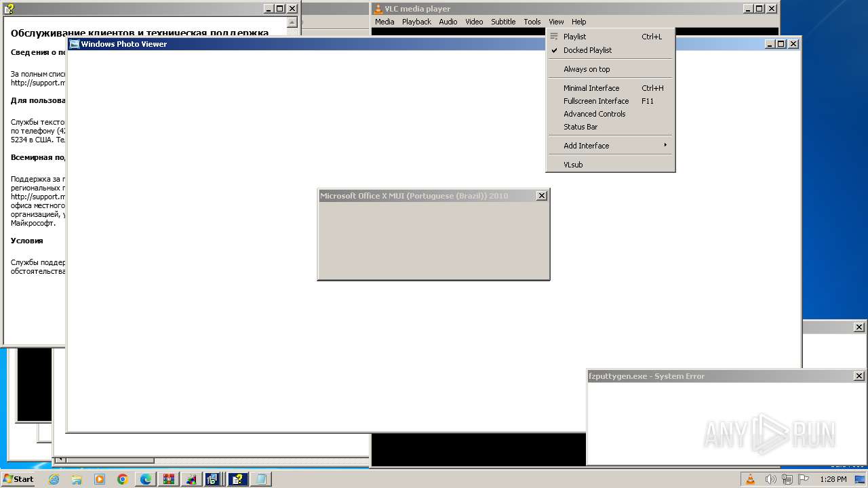Expand the Add Interface submenu

[x=610, y=146]
